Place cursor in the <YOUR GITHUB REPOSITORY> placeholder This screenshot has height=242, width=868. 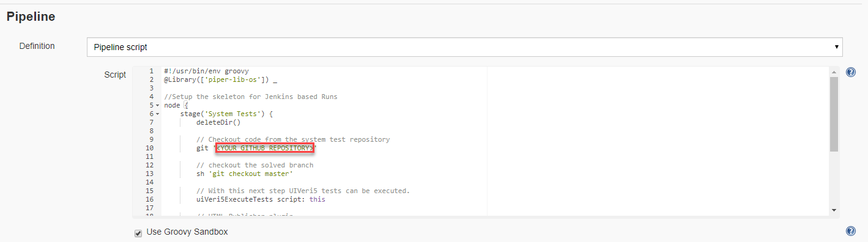click(265, 148)
